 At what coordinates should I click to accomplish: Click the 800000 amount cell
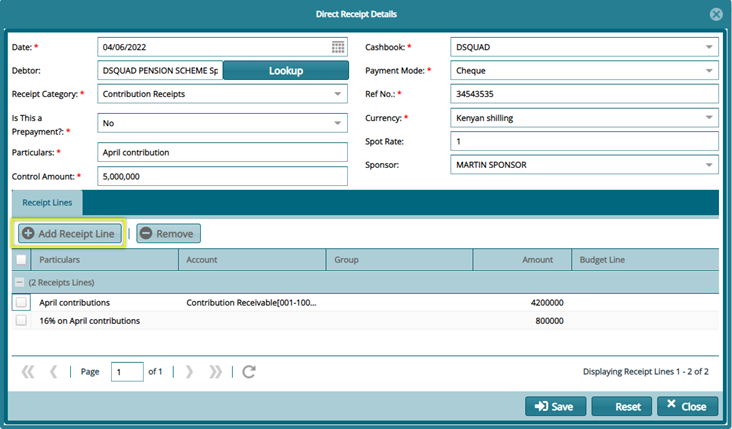[x=522, y=321]
